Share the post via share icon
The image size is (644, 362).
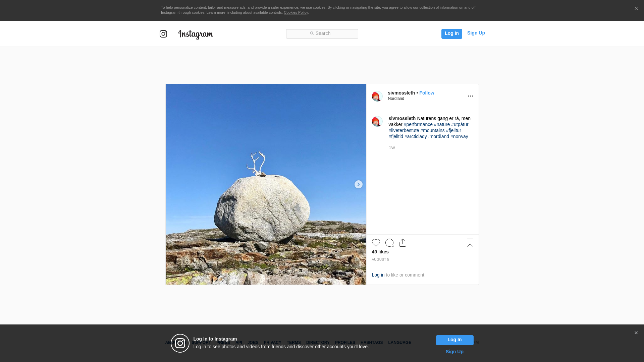tap(403, 243)
